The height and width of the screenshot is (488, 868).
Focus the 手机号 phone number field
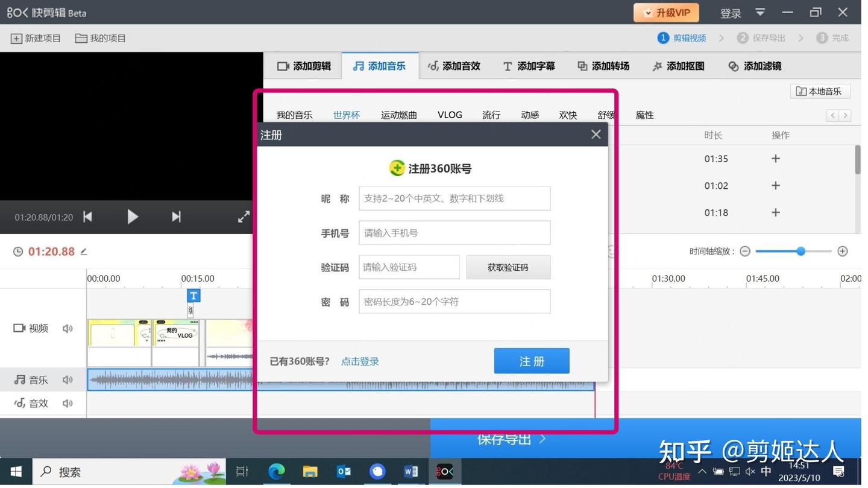click(454, 233)
